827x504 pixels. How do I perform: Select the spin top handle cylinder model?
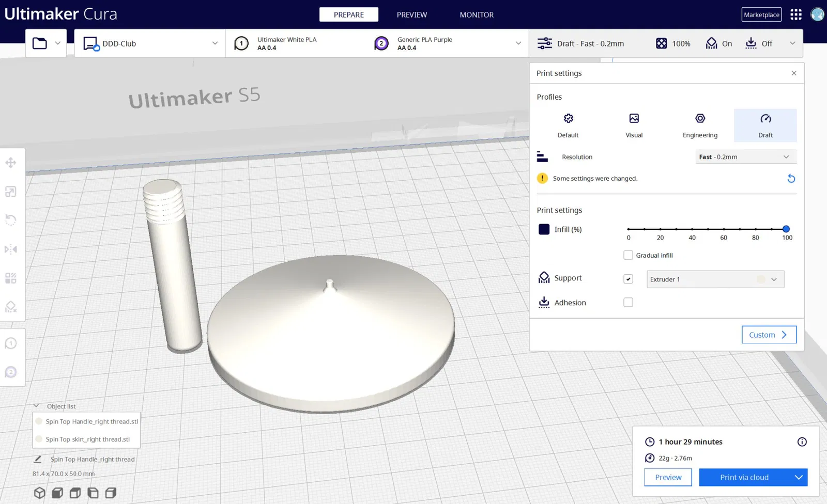point(172,266)
